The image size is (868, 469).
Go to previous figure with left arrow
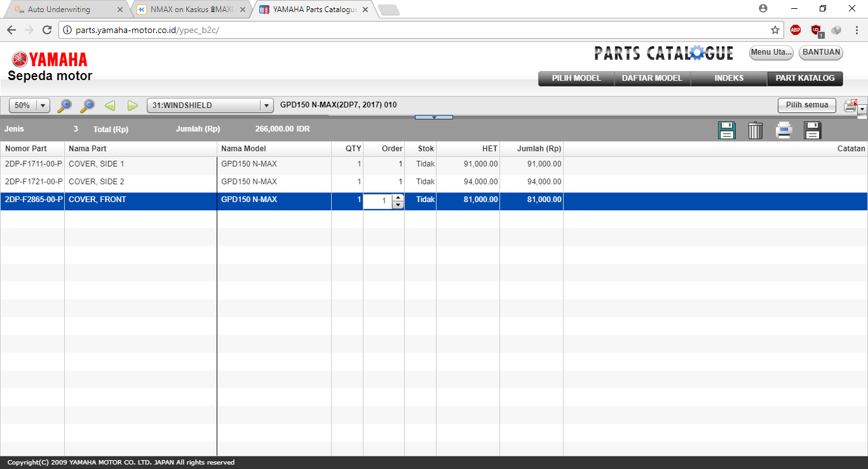coord(110,105)
